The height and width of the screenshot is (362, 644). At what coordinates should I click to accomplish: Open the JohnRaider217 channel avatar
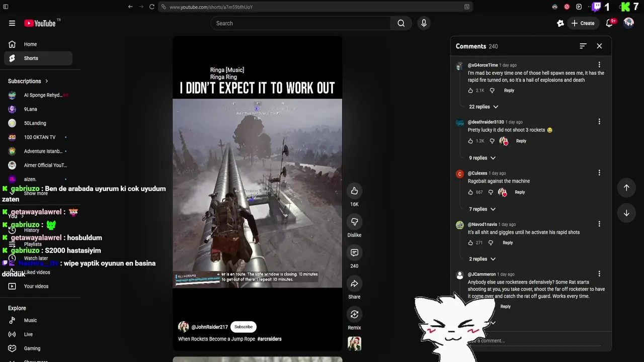point(184,327)
